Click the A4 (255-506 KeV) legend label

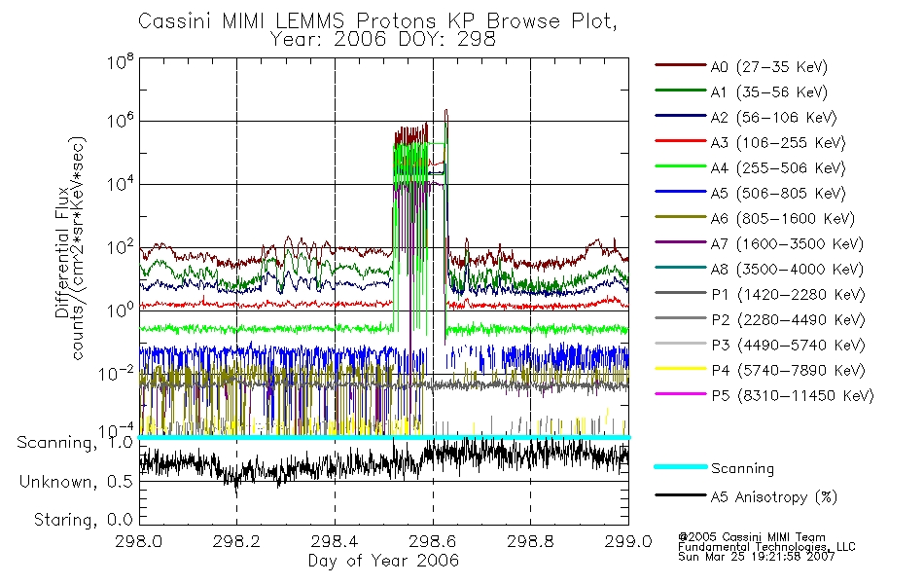tap(778, 168)
